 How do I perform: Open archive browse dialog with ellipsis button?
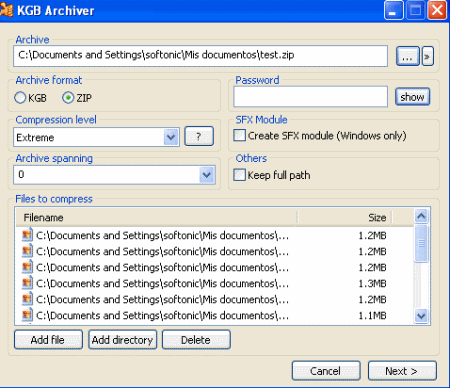pos(407,56)
